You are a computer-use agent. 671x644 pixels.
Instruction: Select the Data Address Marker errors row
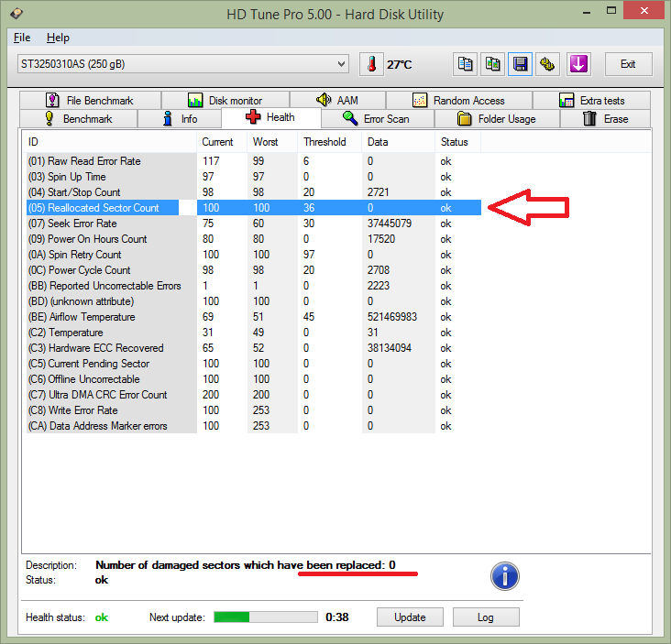point(253,426)
